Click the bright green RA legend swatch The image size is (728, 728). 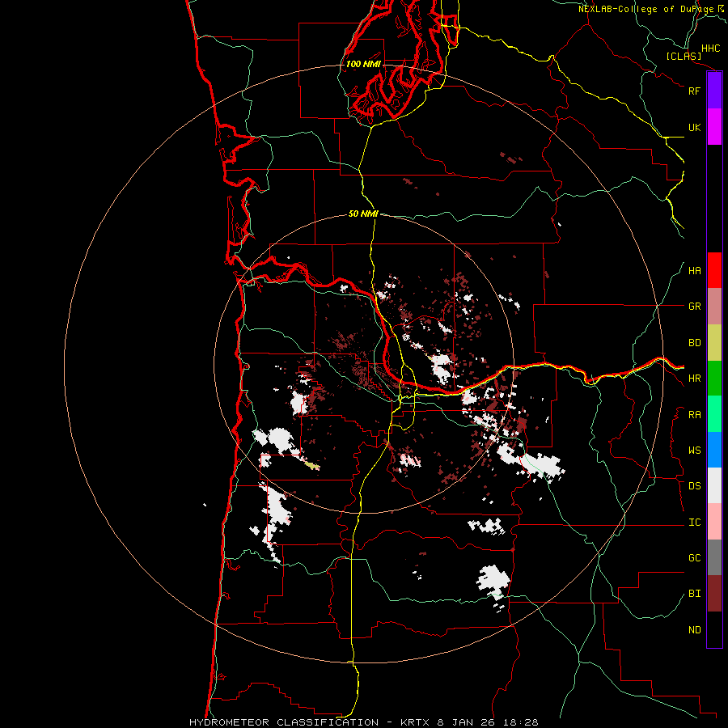714,414
